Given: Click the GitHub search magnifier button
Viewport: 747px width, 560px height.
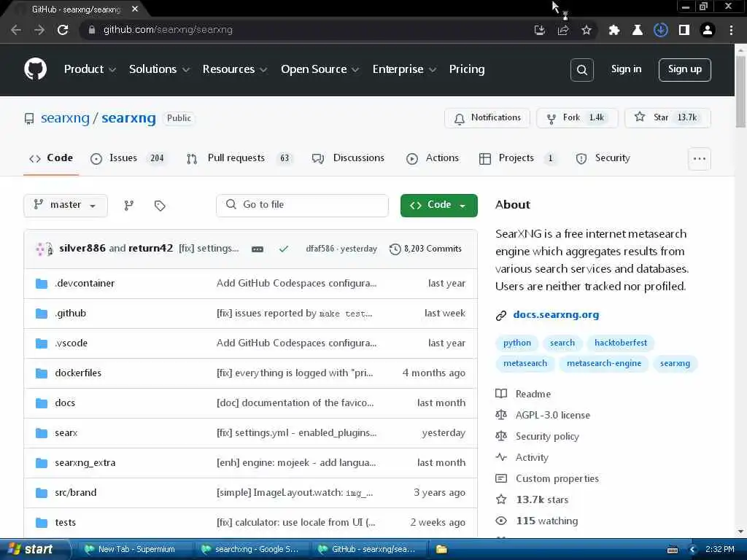Looking at the screenshot, I should point(581,70).
